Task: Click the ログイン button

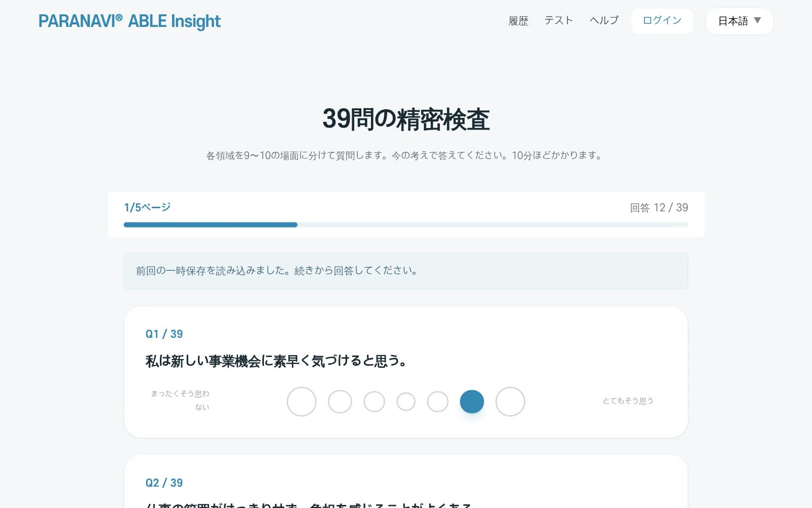Action: 662,21
